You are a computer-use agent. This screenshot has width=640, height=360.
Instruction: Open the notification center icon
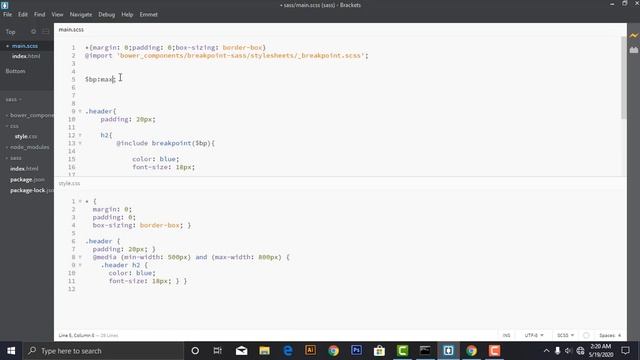point(625,351)
